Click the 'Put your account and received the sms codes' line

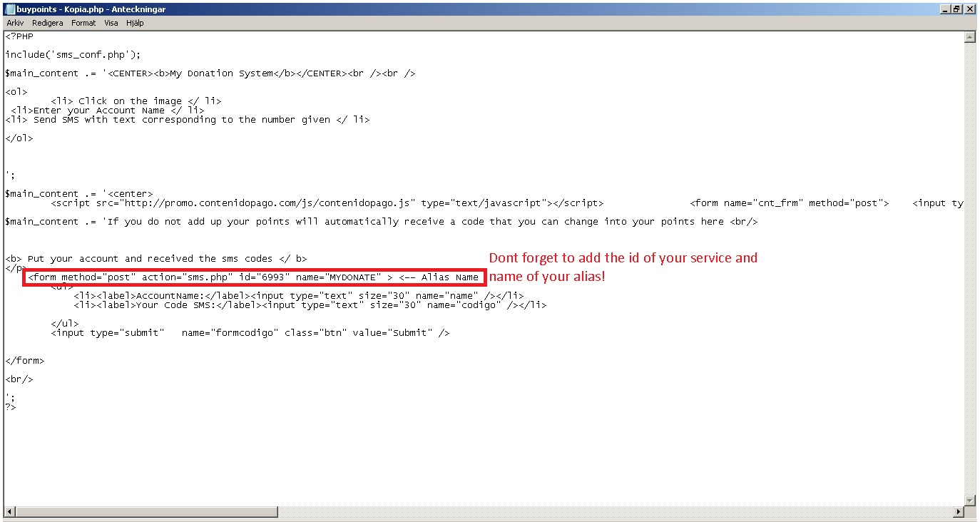click(155, 258)
